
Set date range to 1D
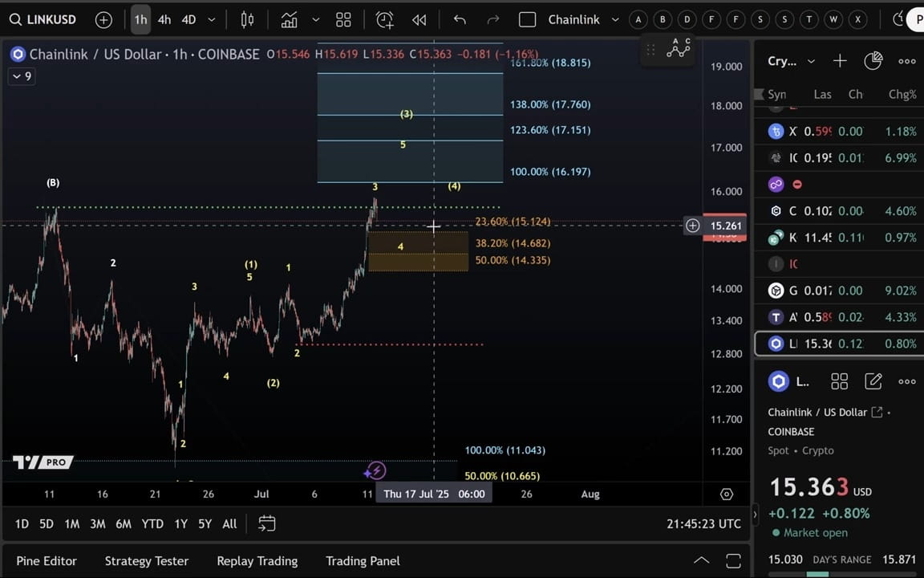click(22, 523)
